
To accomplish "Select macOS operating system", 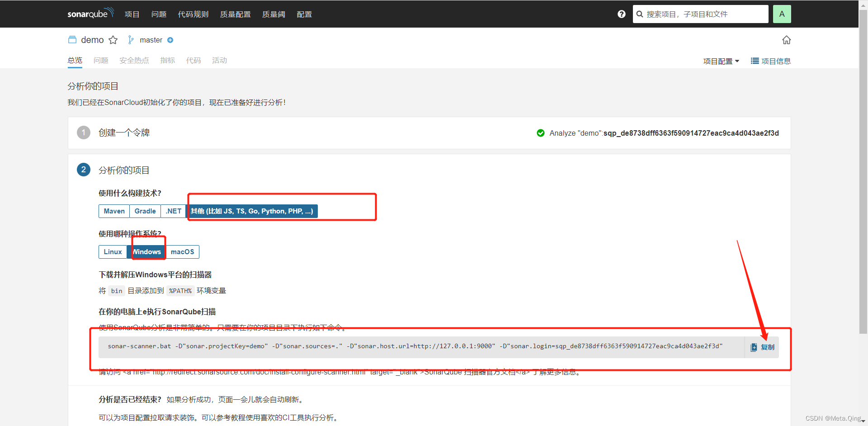I will pos(183,252).
